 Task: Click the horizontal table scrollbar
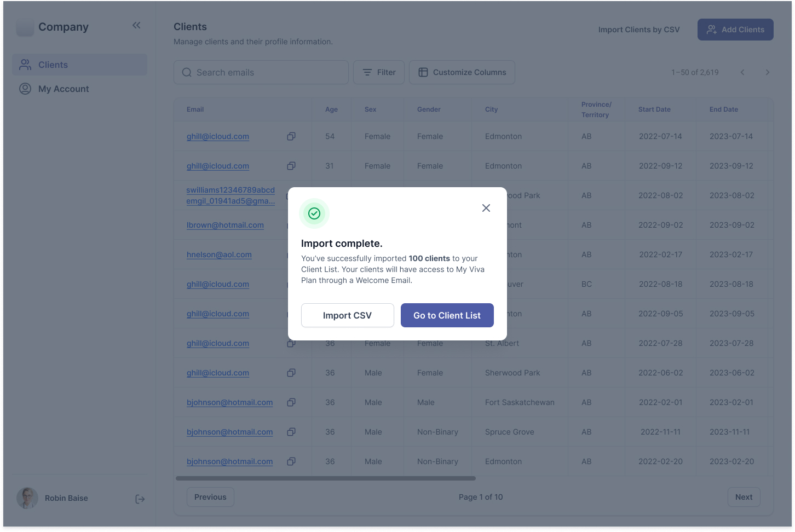click(325, 478)
